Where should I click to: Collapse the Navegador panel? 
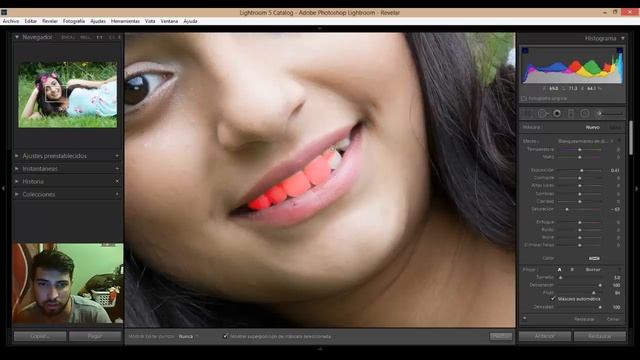point(17,37)
